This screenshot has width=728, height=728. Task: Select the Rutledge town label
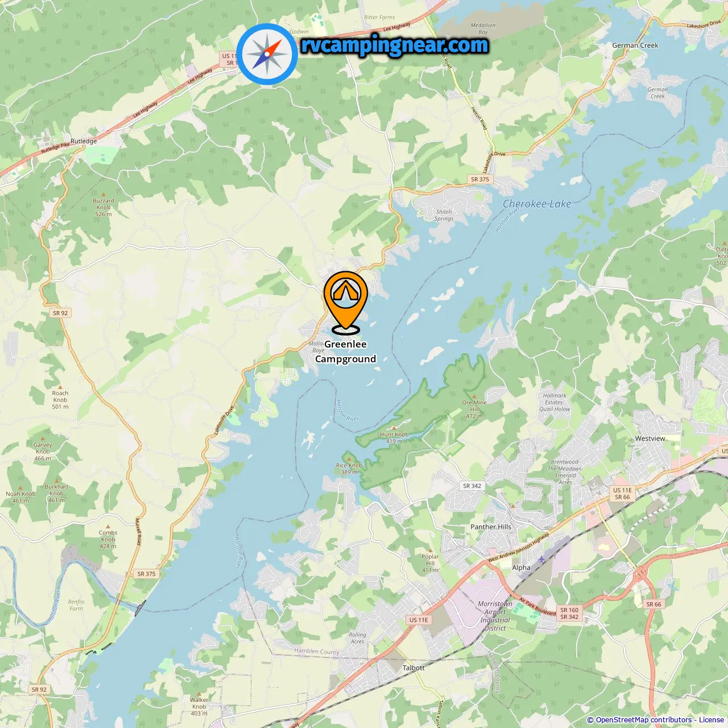[x=84, y=141]
